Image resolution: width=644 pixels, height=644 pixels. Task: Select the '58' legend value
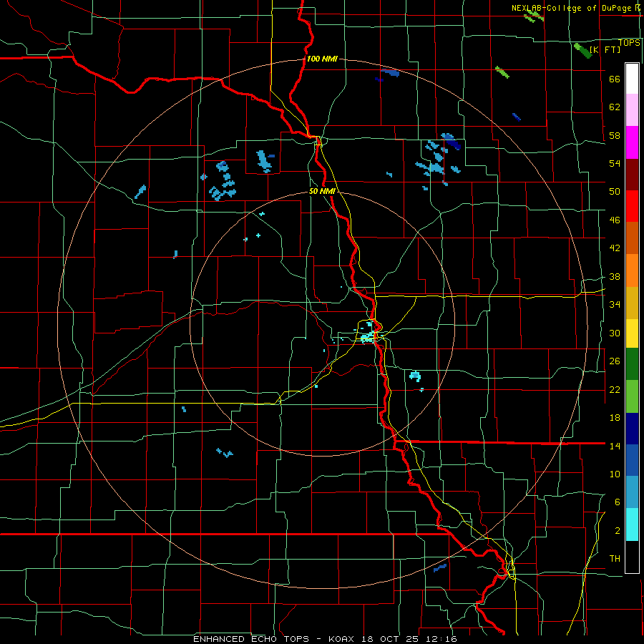tap(615, 135)
